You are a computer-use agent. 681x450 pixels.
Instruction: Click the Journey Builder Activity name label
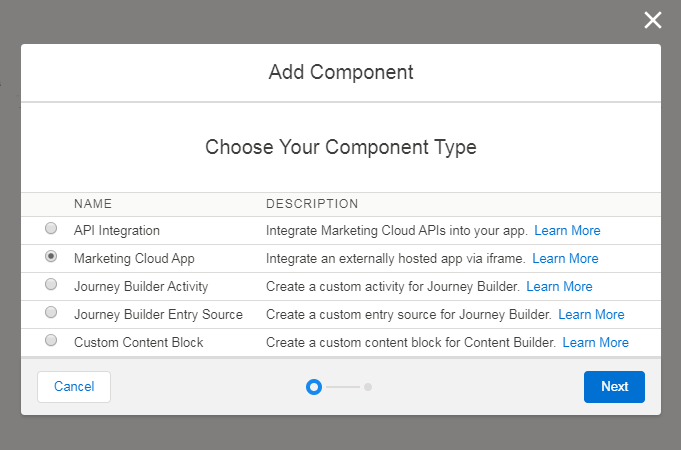[x=141, y=287]
